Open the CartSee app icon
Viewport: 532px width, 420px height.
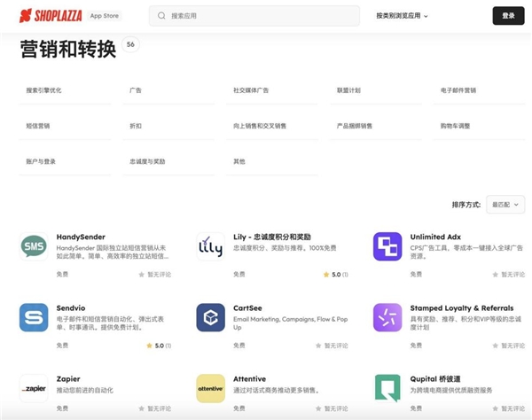point(210,317)
